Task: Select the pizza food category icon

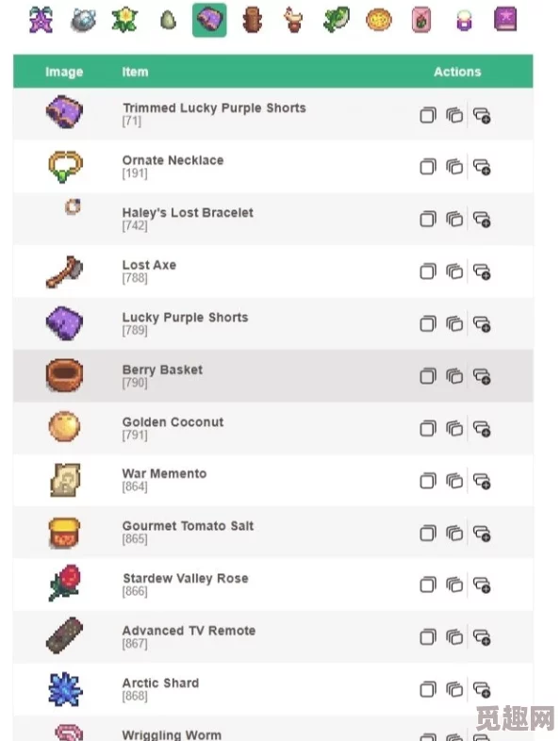Action: 379,21
